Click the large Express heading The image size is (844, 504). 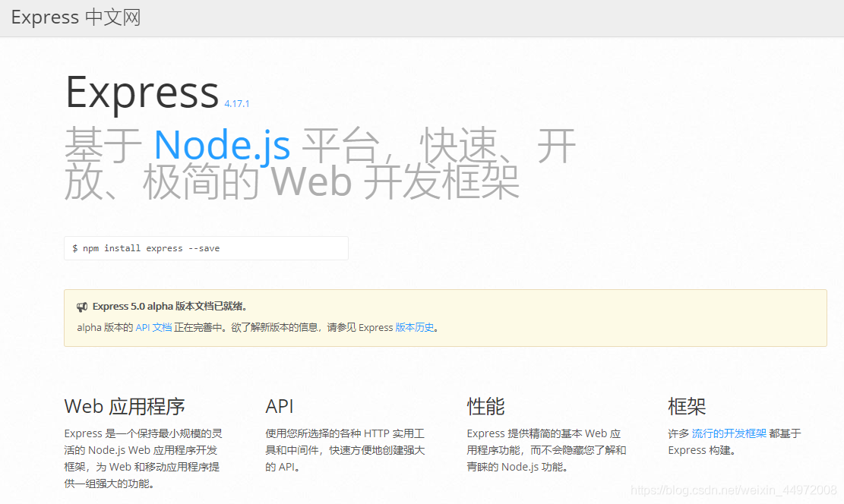click(x=143, y=92)
